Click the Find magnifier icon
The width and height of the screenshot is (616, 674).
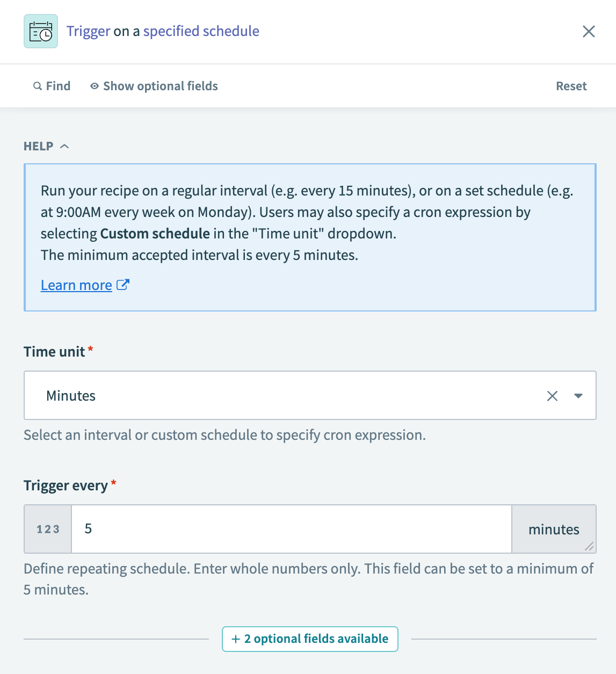[x=38, y=86]
